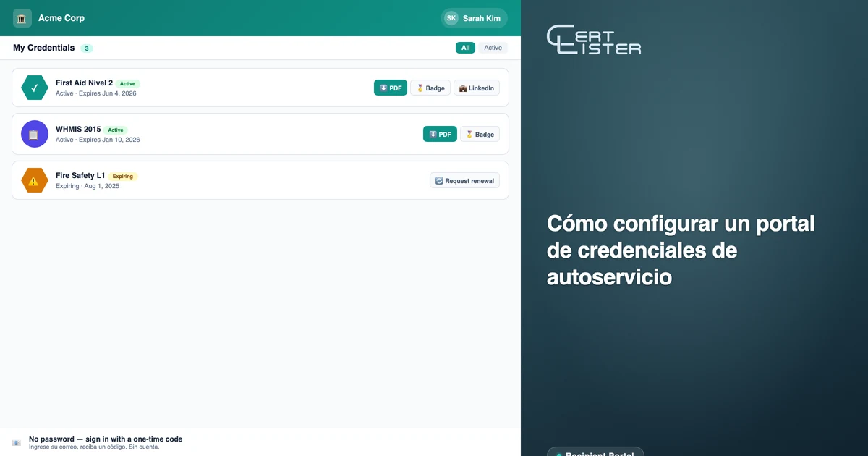Click the credentials count badge showing 3

(x=87, y=48)
